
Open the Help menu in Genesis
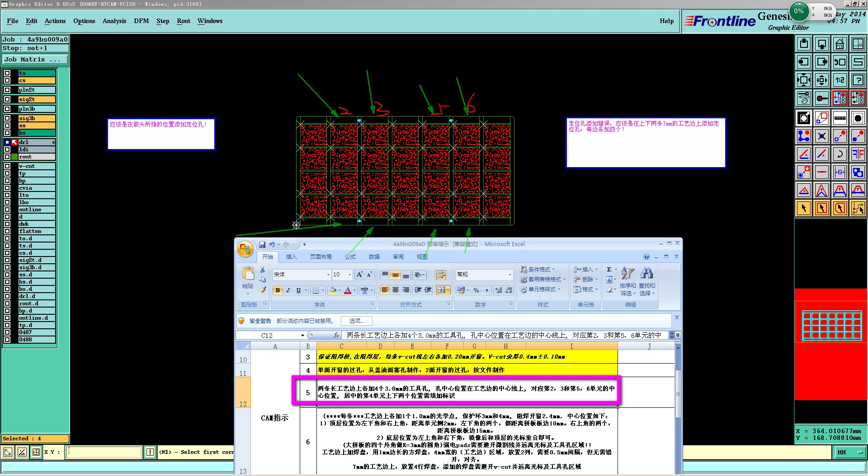click(x=666, y=21)
